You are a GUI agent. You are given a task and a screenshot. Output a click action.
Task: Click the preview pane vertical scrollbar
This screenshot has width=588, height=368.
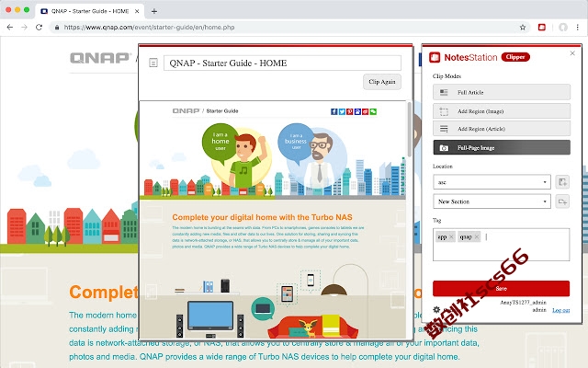tap(409, 130)
